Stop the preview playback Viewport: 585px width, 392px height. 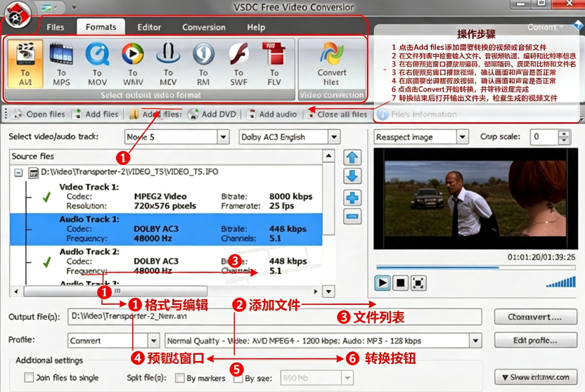[x=400, y=283]
